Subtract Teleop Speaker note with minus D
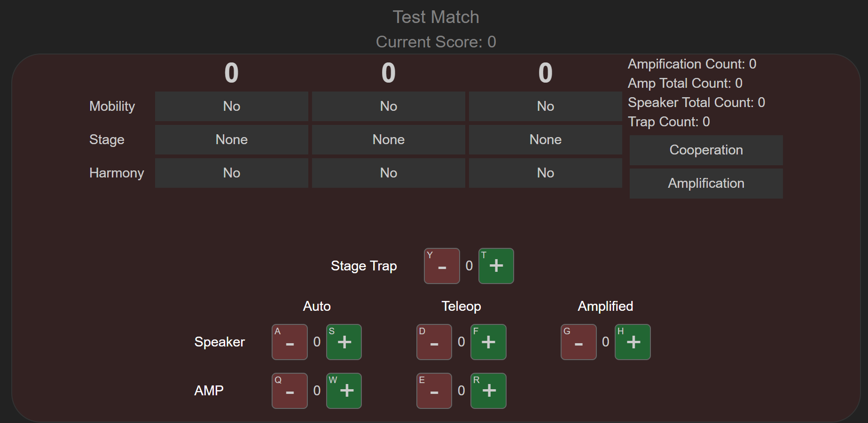Screen dimensions: 868x423 pos(434,342)
